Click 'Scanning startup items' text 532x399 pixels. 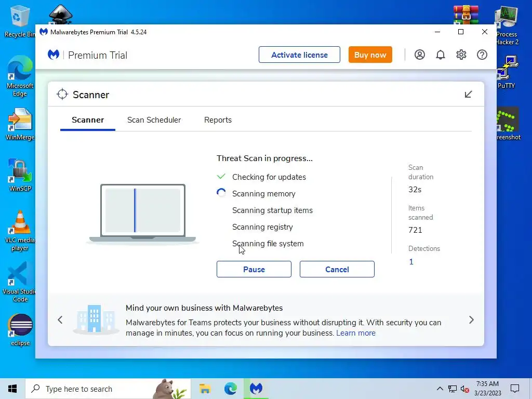(272, 210)
